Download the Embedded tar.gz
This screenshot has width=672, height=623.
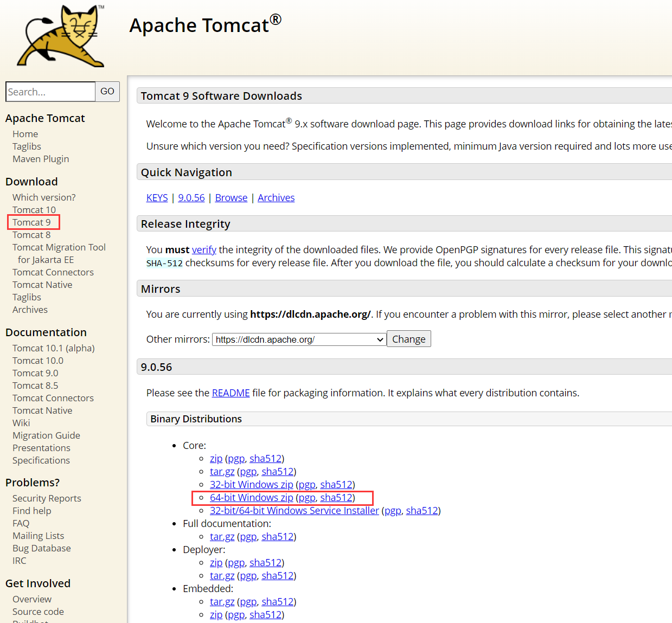pyautogui.click(x=222, y=602)
